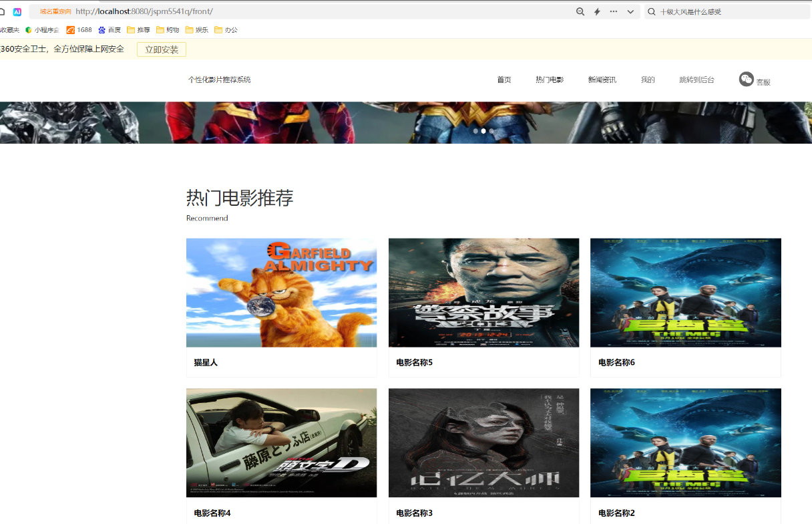
Task: Open the 办公 bookmark folder
Action: pyautogui.click(x=226, y=30)
